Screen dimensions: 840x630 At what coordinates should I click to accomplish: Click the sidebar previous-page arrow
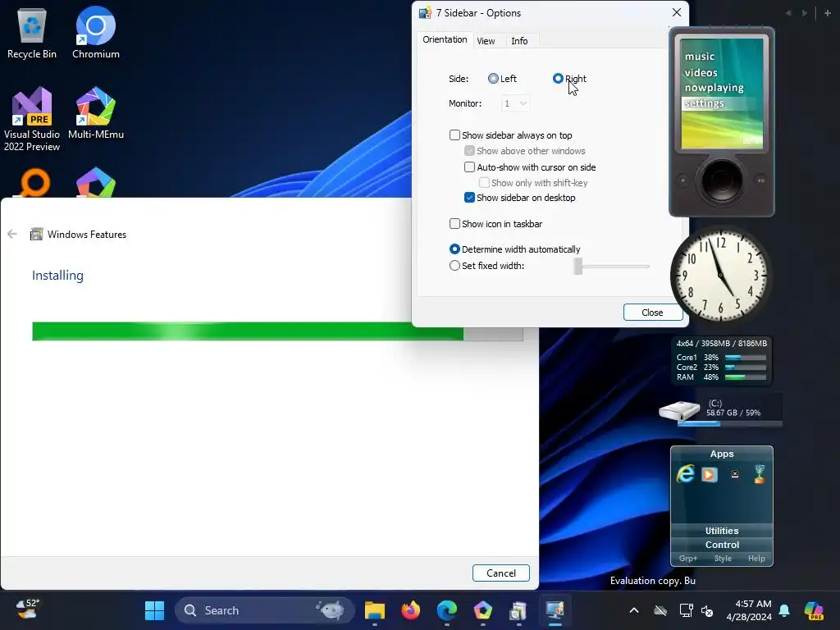tap(788, 13)
